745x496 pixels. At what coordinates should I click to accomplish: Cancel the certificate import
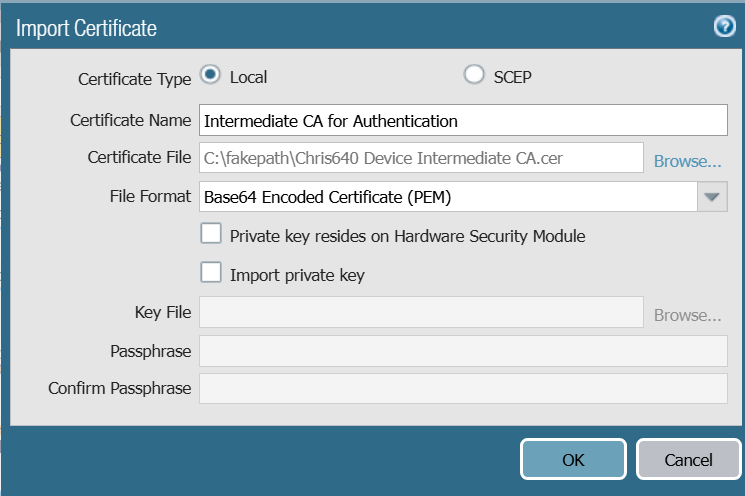(688, 460)
